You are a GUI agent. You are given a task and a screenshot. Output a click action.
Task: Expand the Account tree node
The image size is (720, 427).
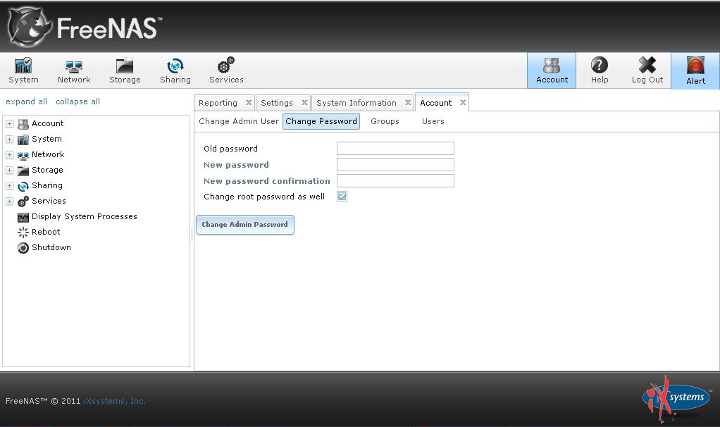pos(9,124)
